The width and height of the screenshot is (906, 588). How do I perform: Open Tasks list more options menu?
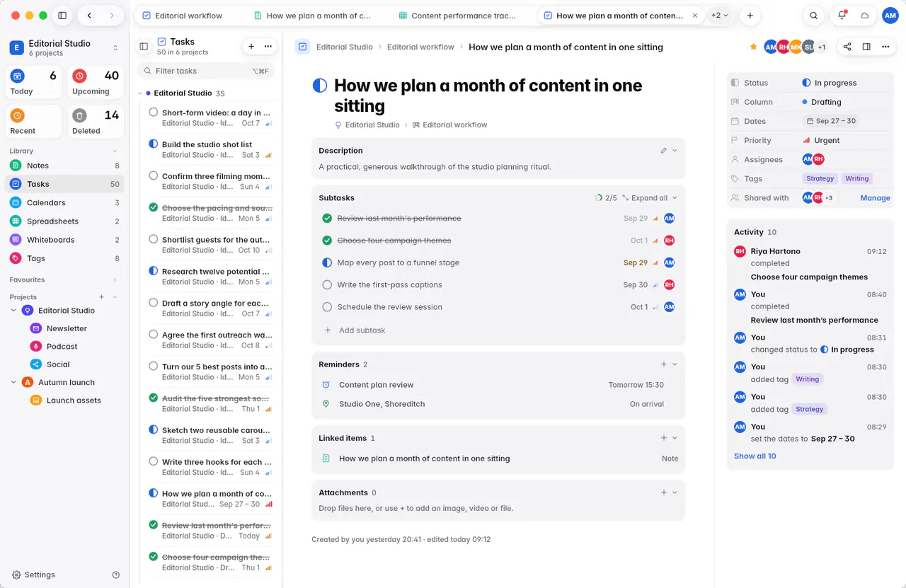tap(268, 46)
